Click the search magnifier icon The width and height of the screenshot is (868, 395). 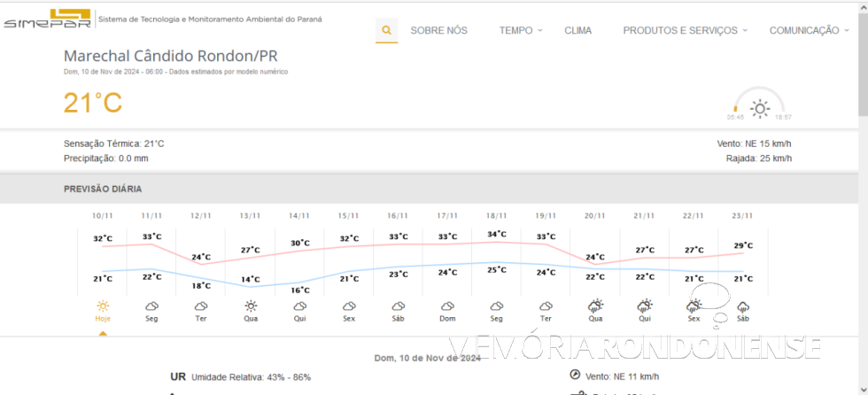[x=386, y=30]
